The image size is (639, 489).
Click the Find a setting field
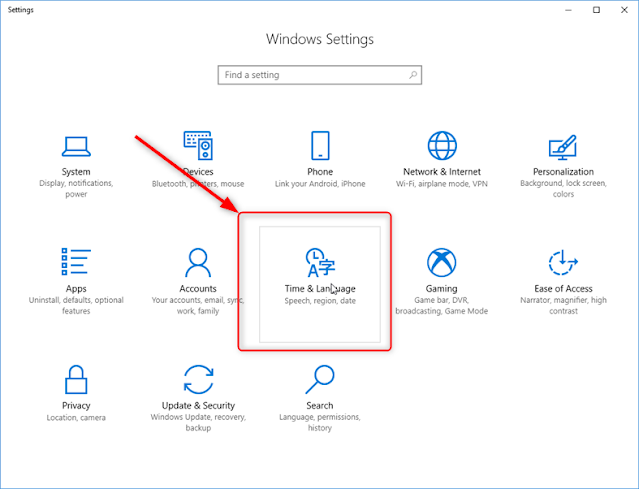point(320,75)
